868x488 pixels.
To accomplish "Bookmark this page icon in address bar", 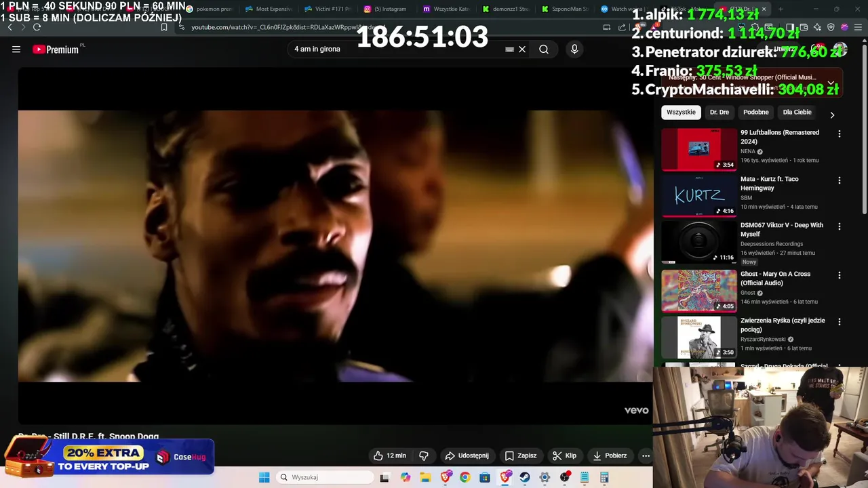I will pos(164,27).
